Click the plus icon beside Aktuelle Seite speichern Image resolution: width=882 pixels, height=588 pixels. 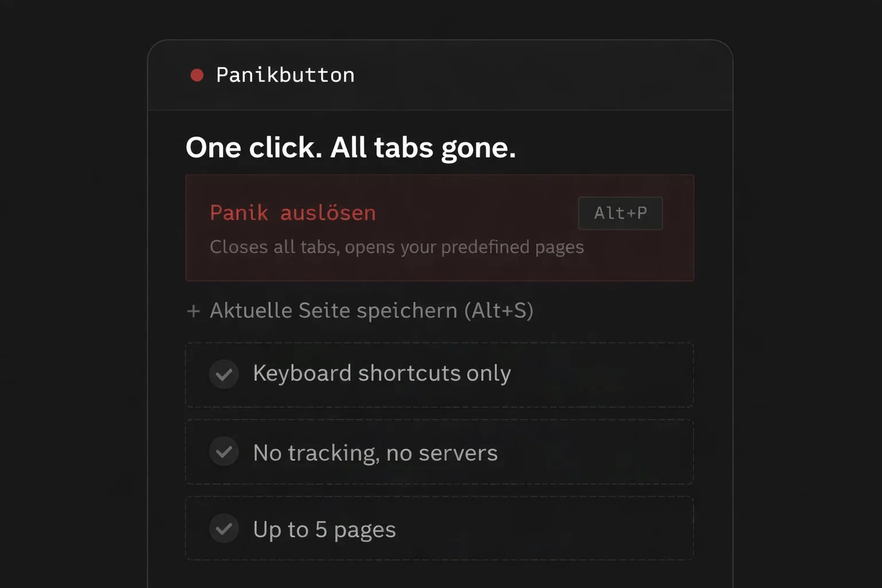(x=194, y=310)
